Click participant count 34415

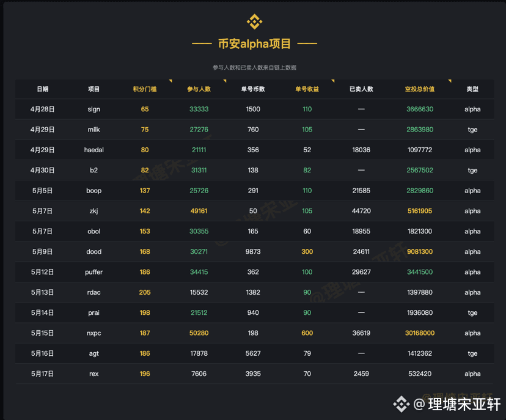point(199,272)
